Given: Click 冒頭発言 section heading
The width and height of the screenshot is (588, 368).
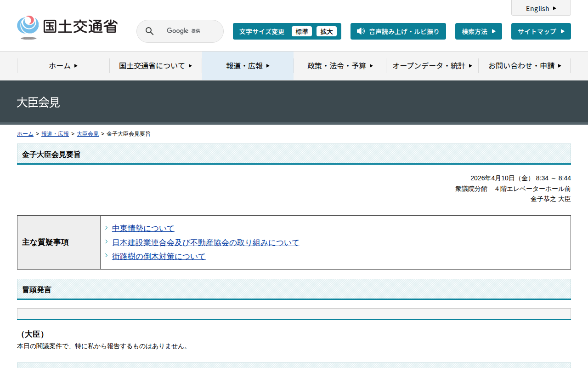Looking at the screenshot, I should (37, 290).
